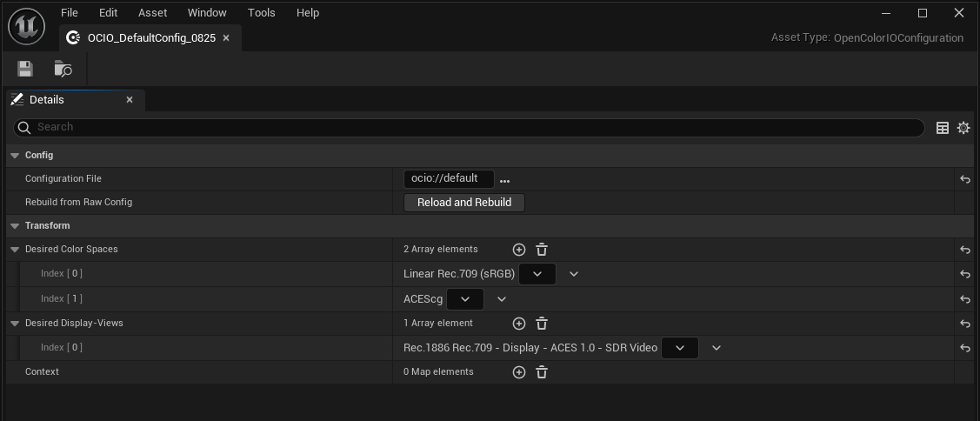Browse to asset in Content Browser icon
The image size is (980, 421).
(x=63, y=68)
